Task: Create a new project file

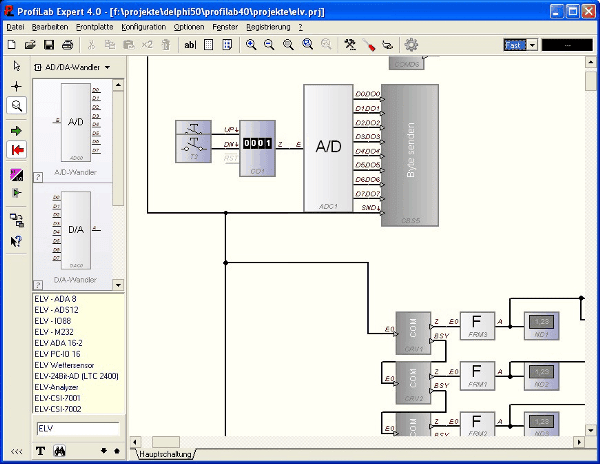Action: [12, 45]
